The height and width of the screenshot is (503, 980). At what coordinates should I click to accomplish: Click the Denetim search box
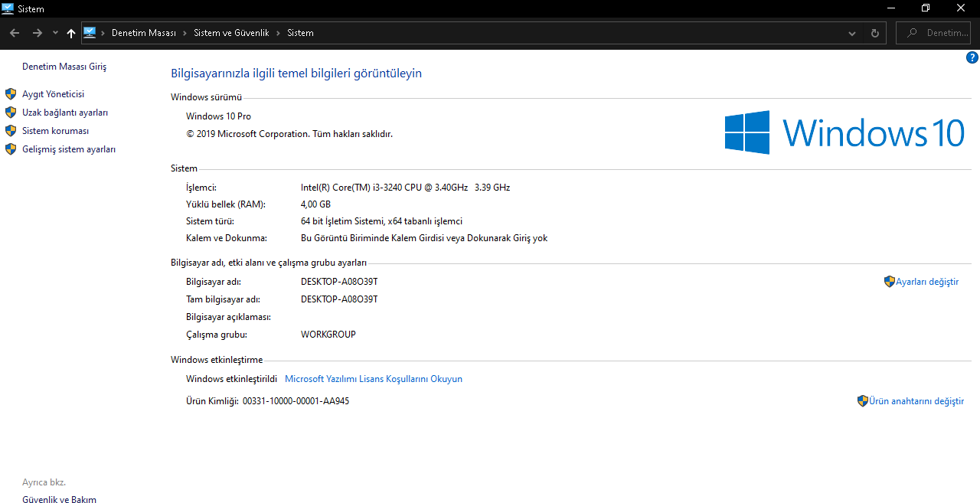[934, 33]
